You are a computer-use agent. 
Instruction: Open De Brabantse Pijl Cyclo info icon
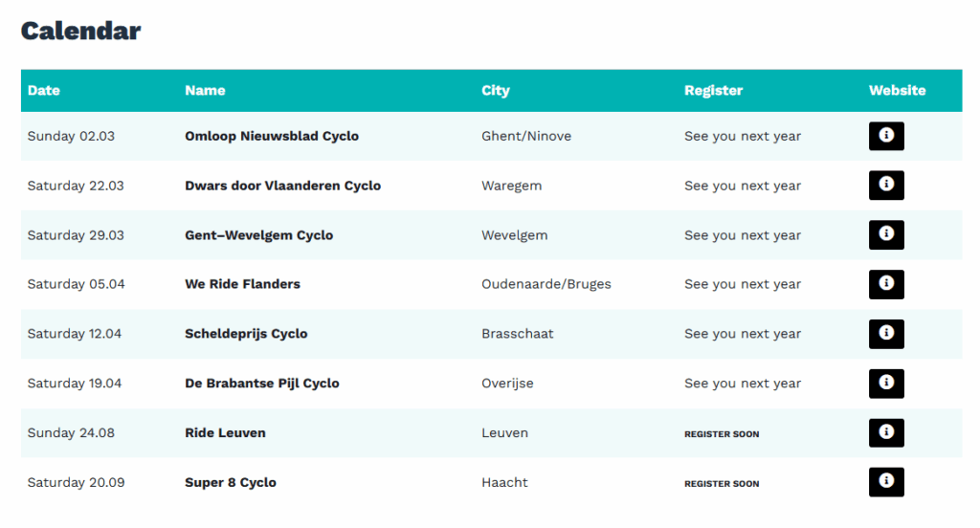[x=886, y=383]
